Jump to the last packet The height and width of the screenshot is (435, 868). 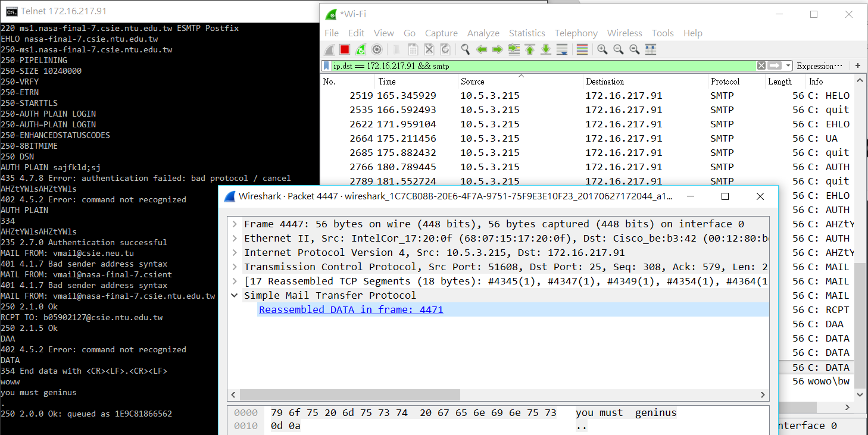point(546,49)
